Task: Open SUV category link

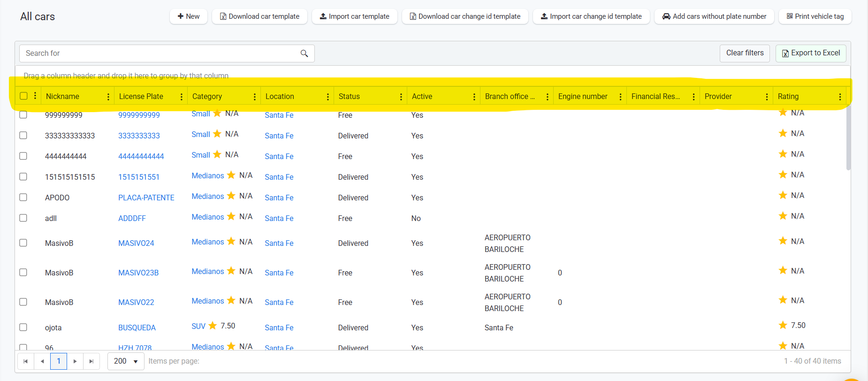Action: (198, 326)
